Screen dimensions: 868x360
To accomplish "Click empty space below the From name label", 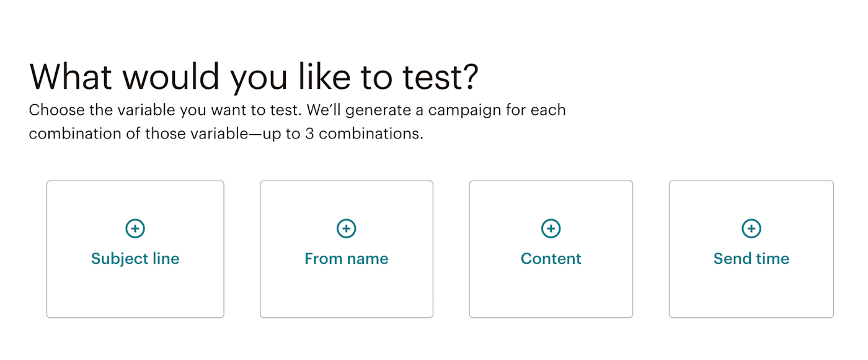I will [346, 293].
